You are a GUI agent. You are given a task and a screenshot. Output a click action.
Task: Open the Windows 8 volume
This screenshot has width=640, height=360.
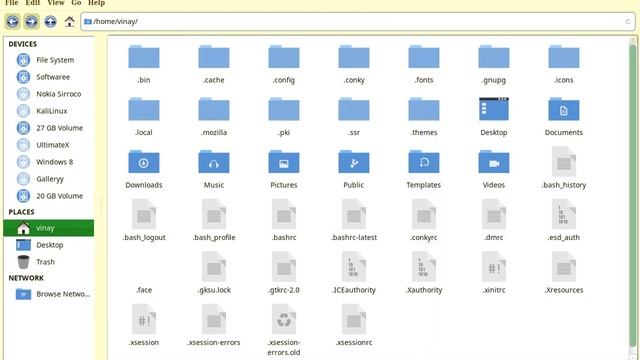pyautogui.click(x=49, y=162)
